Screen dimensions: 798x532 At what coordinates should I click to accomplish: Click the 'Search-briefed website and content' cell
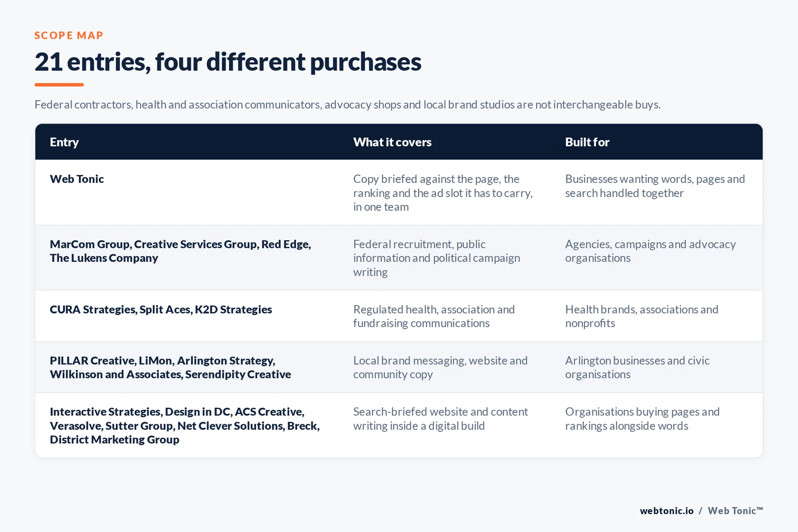[440, 419]
